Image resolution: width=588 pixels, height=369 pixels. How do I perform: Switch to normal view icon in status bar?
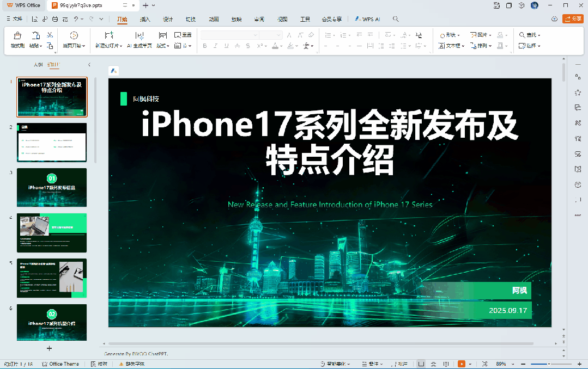click(x=421, y=364)
